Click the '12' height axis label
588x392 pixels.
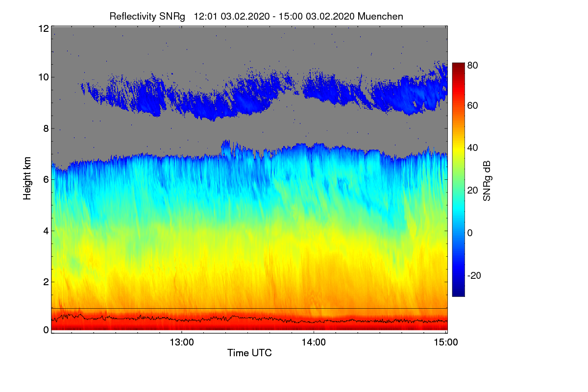pos(43,28)
